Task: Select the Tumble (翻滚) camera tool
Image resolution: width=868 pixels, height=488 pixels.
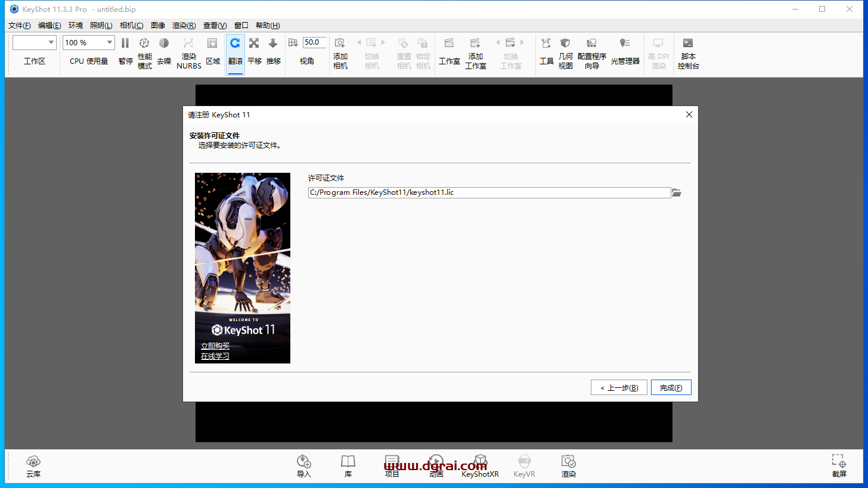Action: tap(235, 43)
